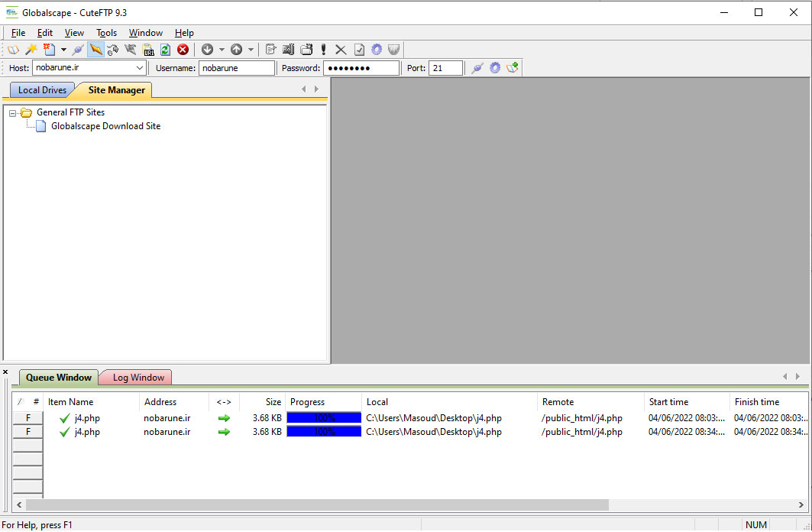Click the Delete X toolbar icon
Viewport: 812px width, 532px height.
(341, 50)
